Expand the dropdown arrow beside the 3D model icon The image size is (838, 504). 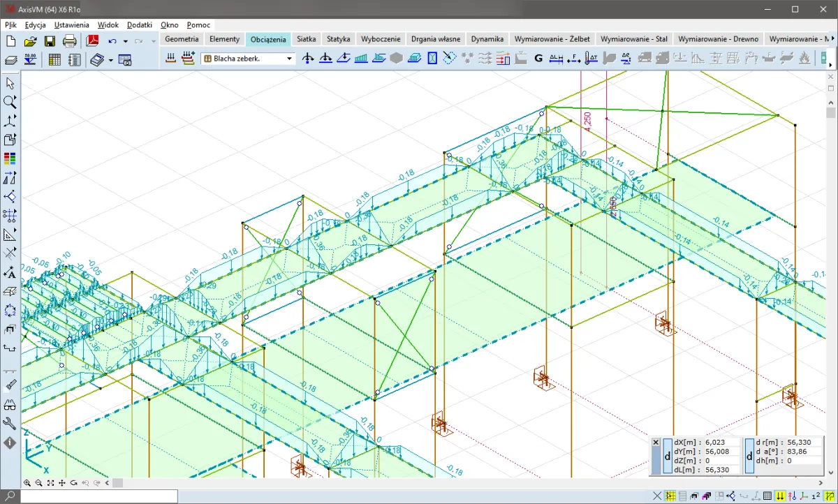(x=110, y=60)
